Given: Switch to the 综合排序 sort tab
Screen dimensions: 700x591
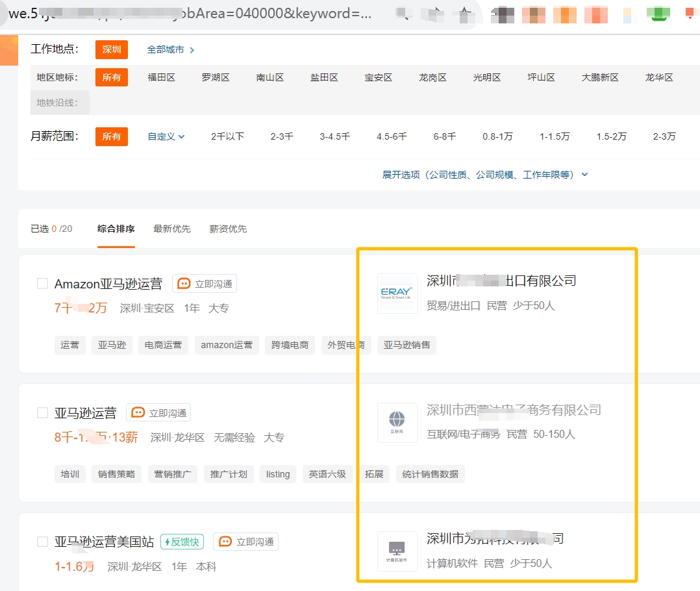Looking at the screenshot, I should coord(116,229).
